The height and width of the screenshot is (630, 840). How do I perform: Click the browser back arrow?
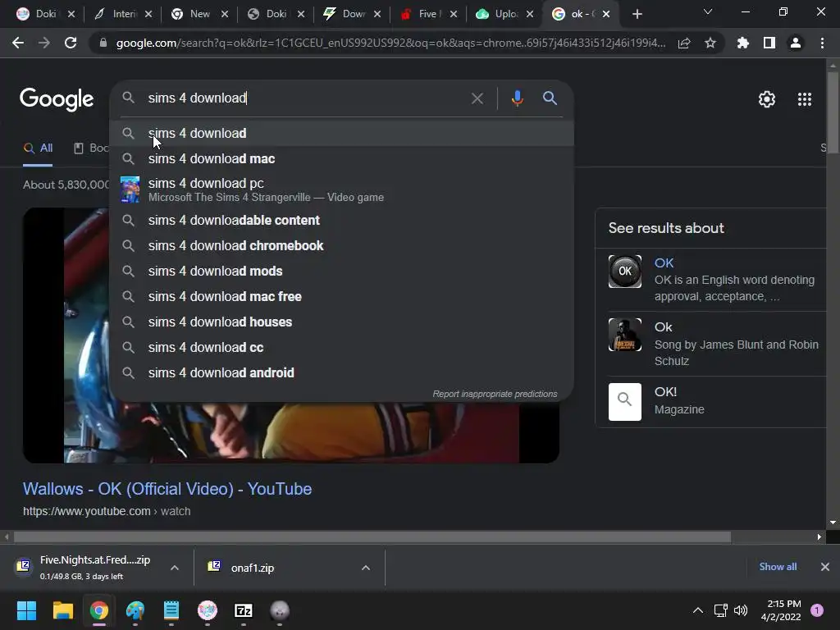(x=18, y=43)
